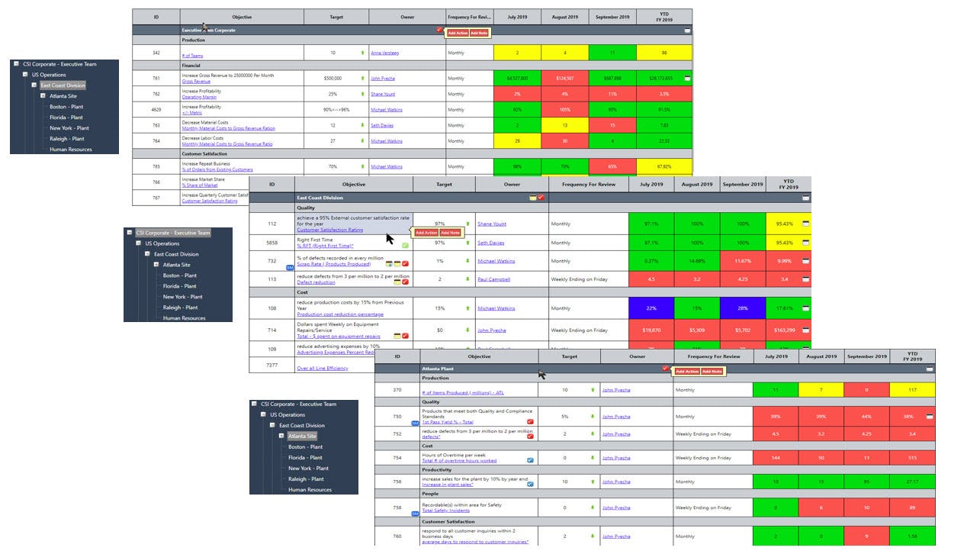
Task: Open the # of Teams metric link
Action: [x=192, y=56]
